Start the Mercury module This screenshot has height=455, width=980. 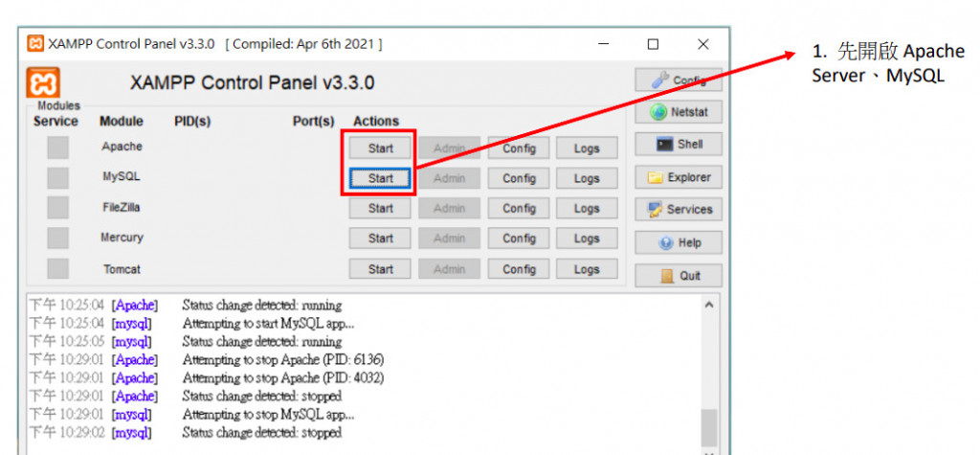click(x=380, y=238)
